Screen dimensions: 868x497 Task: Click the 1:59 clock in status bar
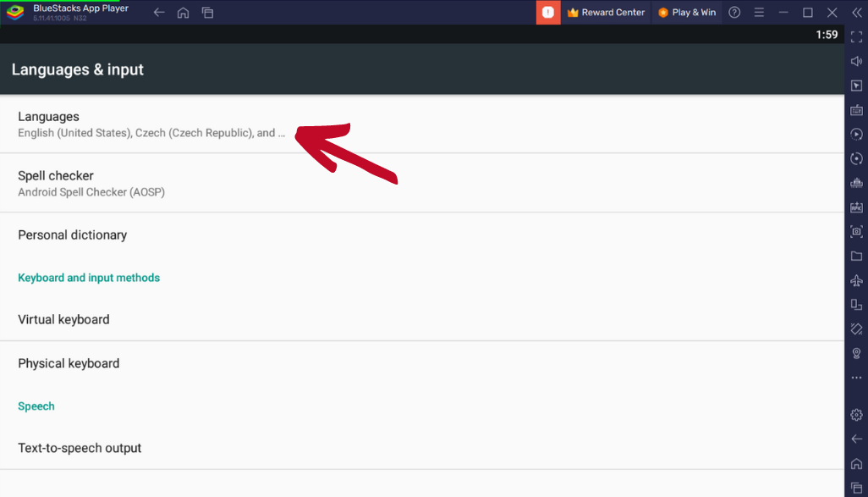click(x=827, y=35)
